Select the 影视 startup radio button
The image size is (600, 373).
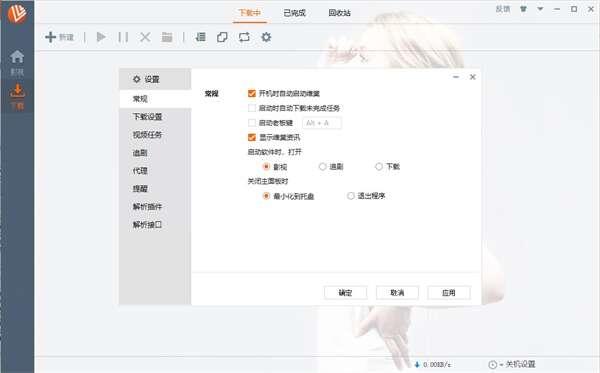click(x=266, y=167)
